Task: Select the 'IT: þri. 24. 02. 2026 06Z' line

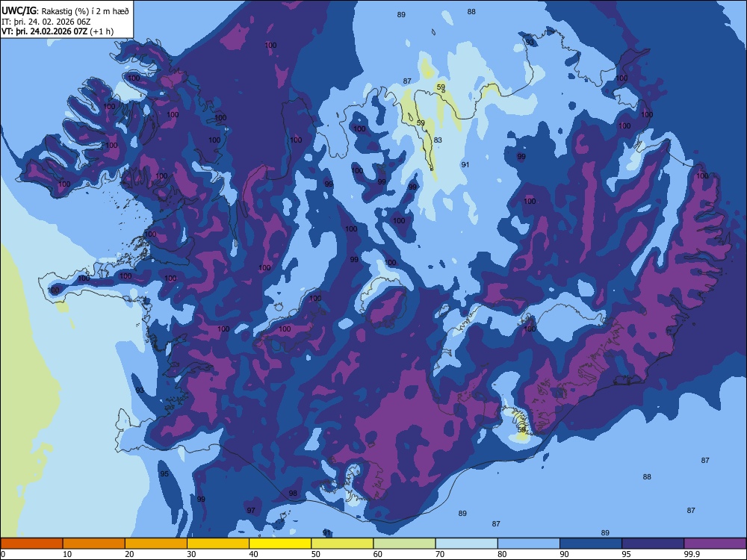Action: tap(46, 22)
